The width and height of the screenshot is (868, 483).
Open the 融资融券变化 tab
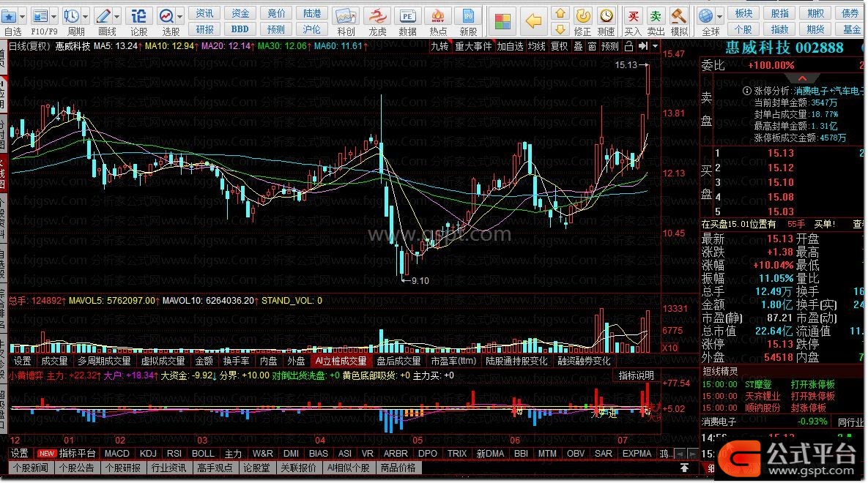(584, 361)
